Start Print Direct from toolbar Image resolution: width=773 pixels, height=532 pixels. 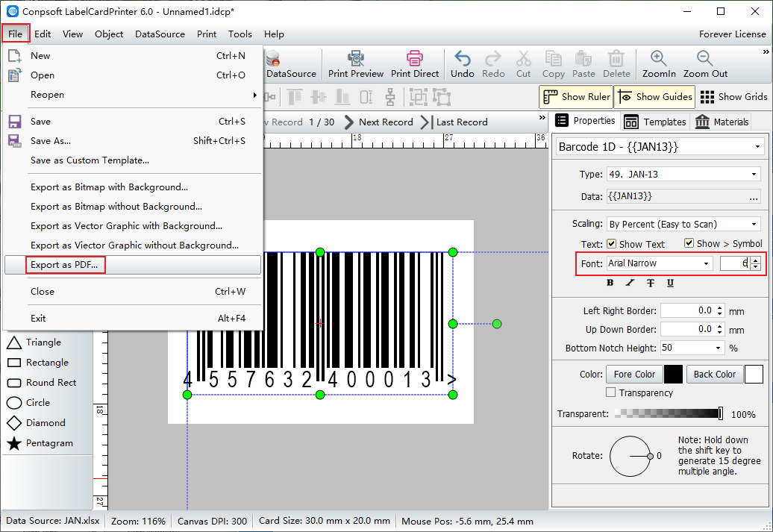tap(415, 65)
